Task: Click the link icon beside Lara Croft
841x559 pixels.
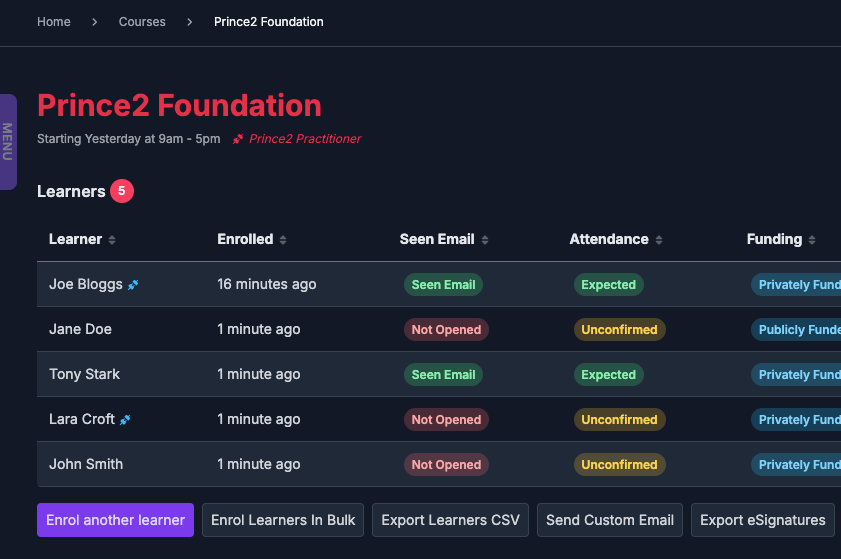Action: [x=125, y=420]
